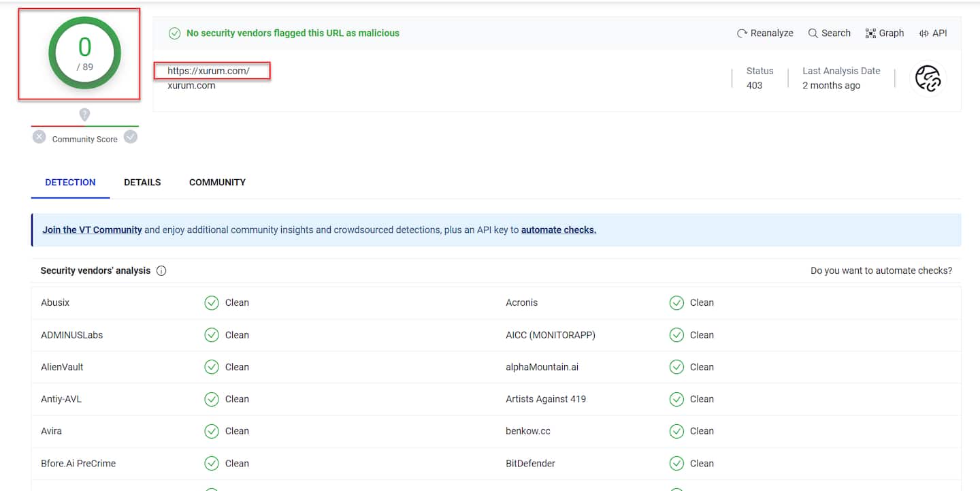Image resolution: width=980 pixels, height=491 pixels.
Task: Click the 0 / 89 detection score circle
Action: 84,54
